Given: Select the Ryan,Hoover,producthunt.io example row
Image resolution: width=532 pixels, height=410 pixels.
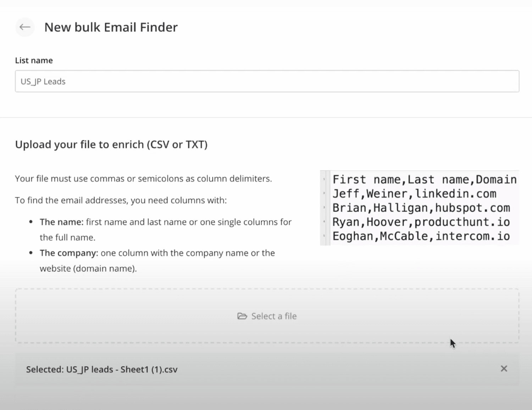Looking at the screenshot, I should coord(421,222).
